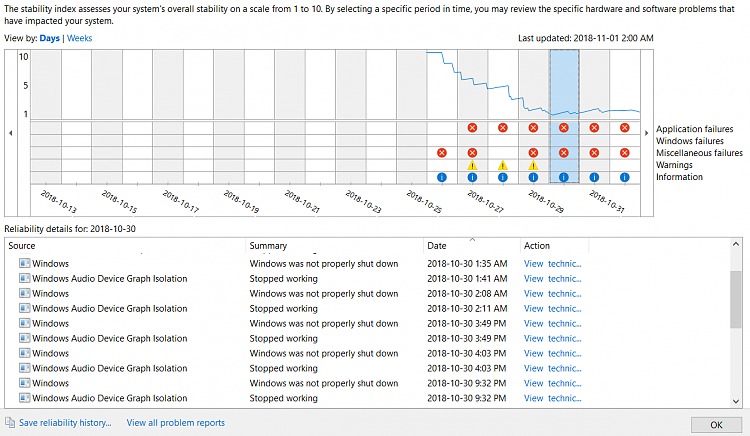The image size is (750, 436).
Task: Select the application failure icon for 2018-10-27
Action: tap(472, 128)
